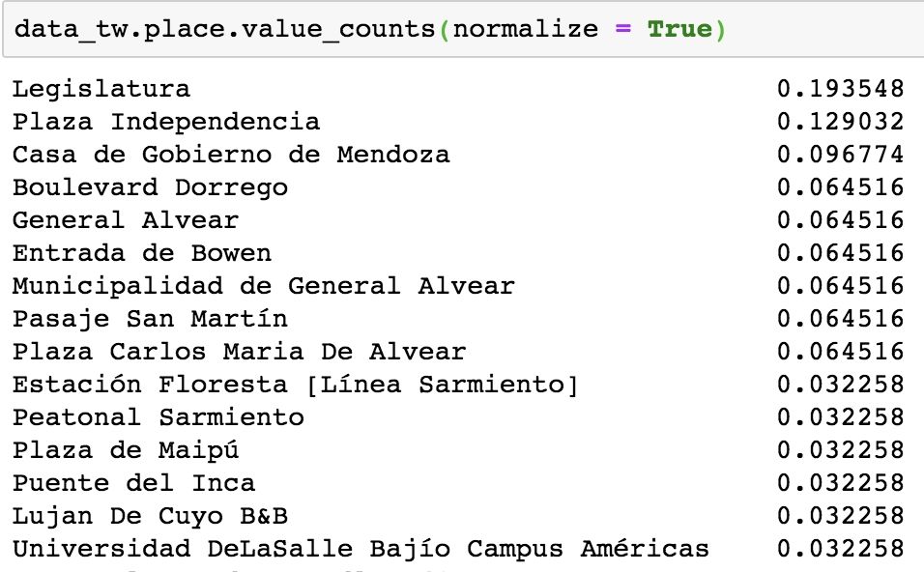Click the Pasaje San Martín output label
924x572 pixels.
point(150,319)
